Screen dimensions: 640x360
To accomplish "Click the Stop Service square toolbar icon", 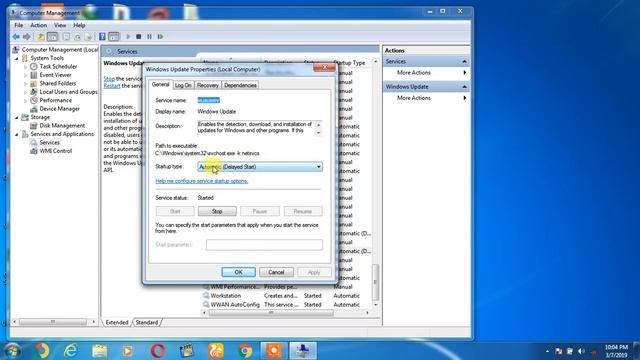I will (x=139, y=37).
